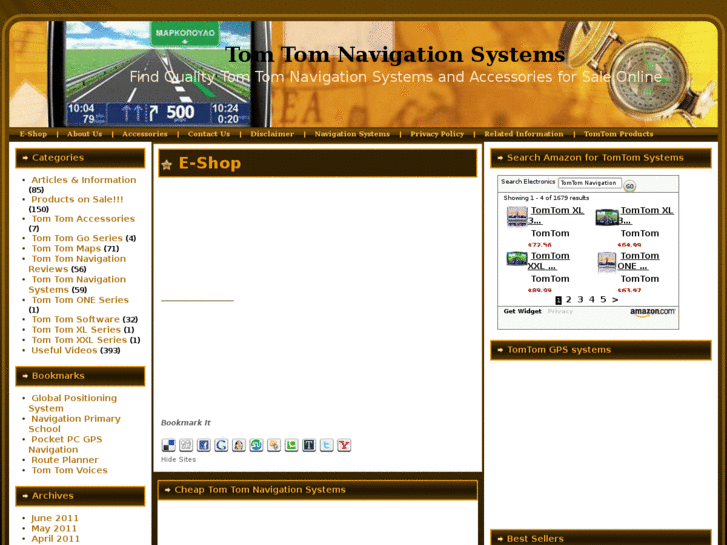Screen dimensions: 727x545
Task: Click the Tom Tom Navigation Systems site title
Action: coord(395,55)
